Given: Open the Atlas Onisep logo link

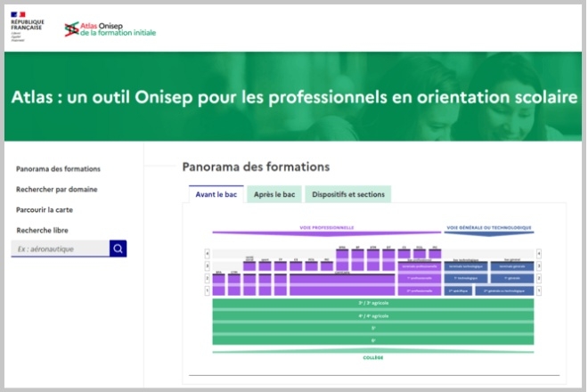Looking at the screenshot, I should pyautogui.click(x=110, y=29).
